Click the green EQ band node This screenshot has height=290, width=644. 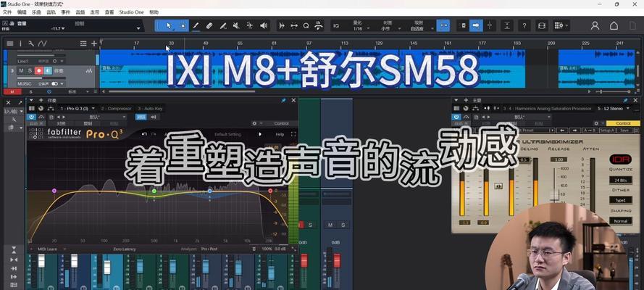pyautogui.click(x=154, y=191)
